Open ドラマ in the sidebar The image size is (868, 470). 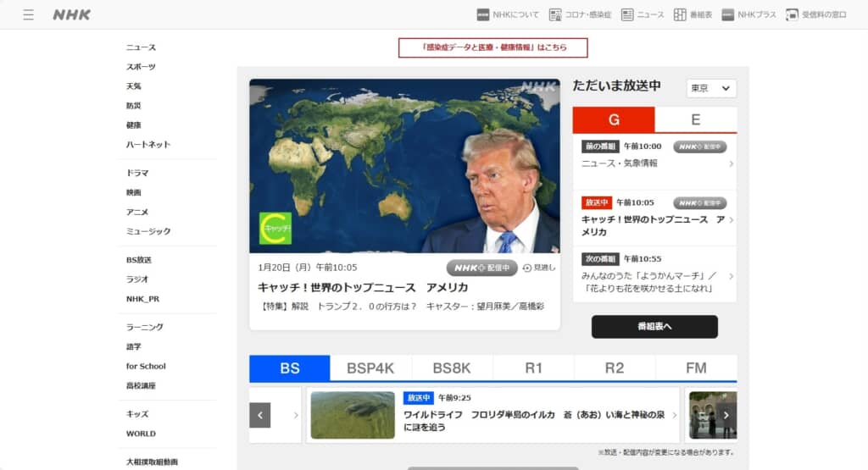(137, 173)
